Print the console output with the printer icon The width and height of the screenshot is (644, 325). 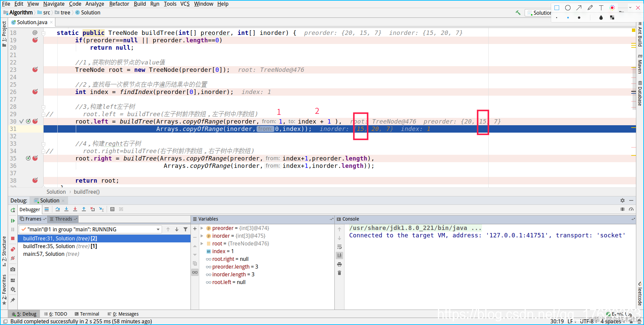tap(339, 264)
